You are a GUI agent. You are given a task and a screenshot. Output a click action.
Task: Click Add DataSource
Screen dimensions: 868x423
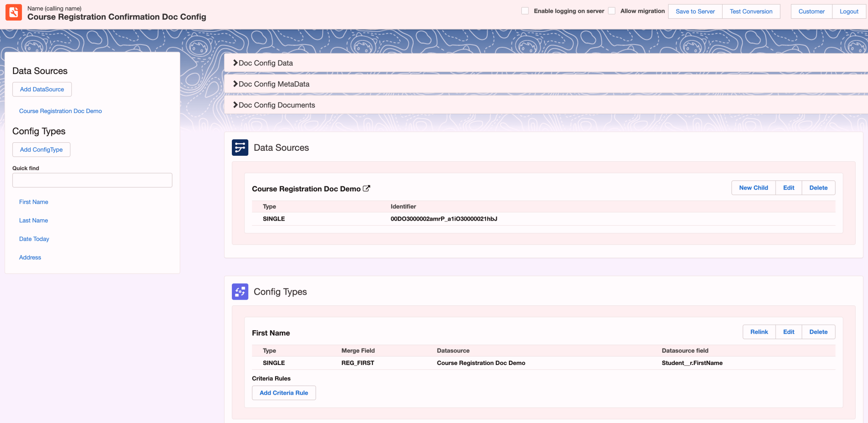point(42,89)
